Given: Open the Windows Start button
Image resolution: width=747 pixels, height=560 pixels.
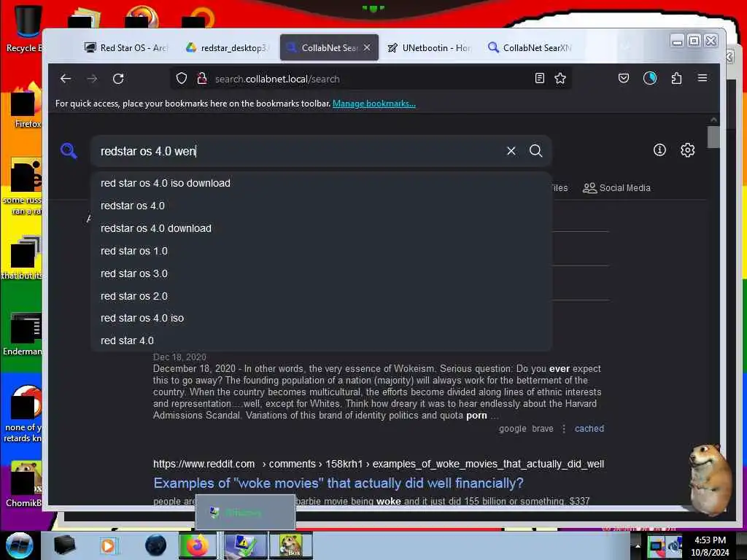Looking at the screenshot, I should [x=19, y=545].
